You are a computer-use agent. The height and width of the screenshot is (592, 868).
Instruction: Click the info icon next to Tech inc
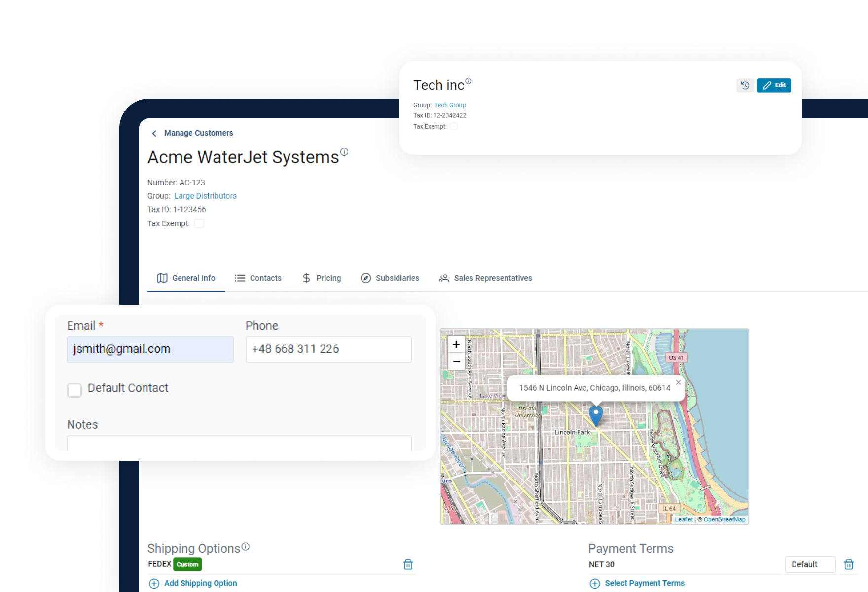click(469, 81)
